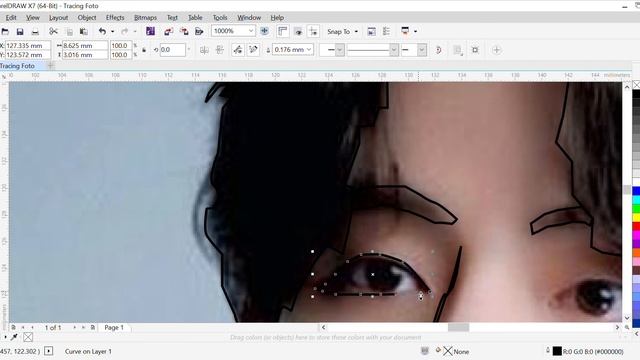Open the zoom level dropdown showing 1000%
The width and height of the screenshot is (640, 360).
(x=251, y=31)
